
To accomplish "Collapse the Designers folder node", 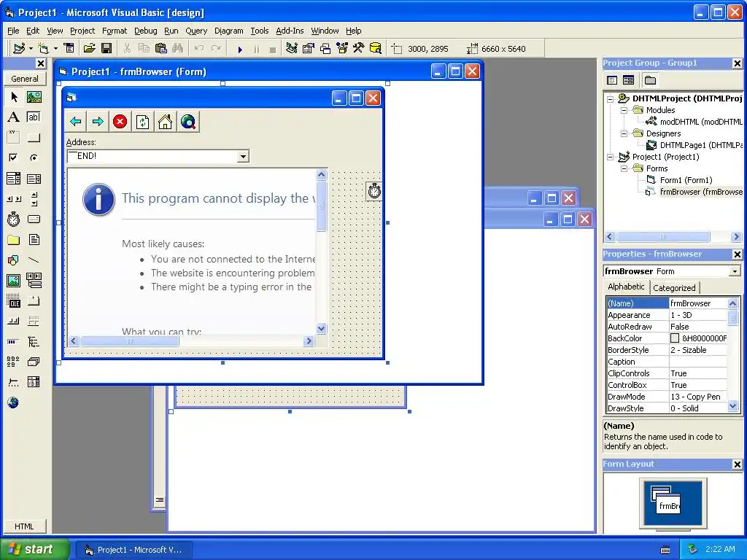I will (624, 133).
